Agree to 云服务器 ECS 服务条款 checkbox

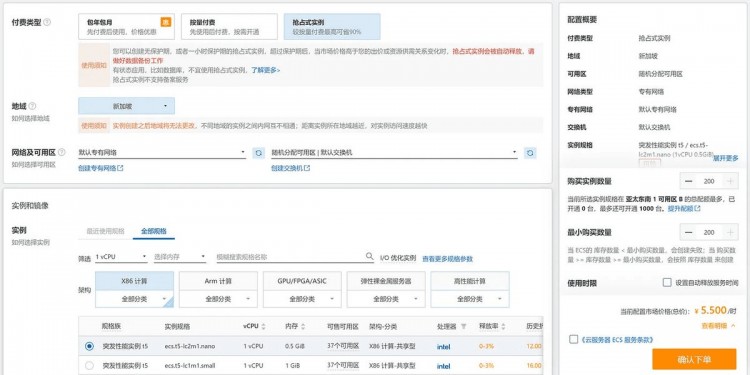[x=574, y=339]
